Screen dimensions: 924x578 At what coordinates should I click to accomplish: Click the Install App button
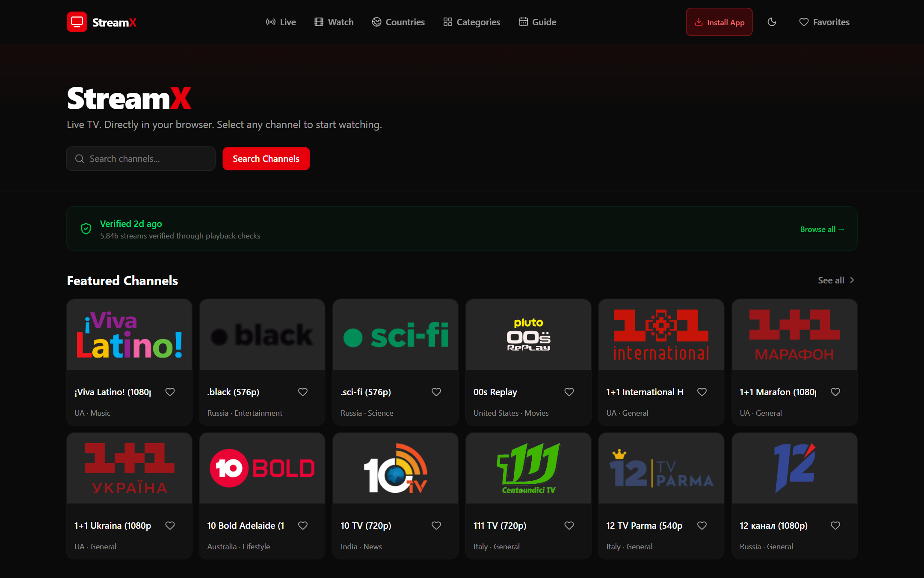click(719, 22)
